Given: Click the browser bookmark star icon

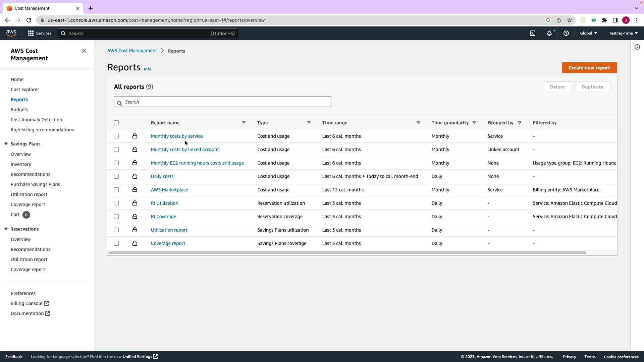Looking at the screenshot, I should coord(569,20).
